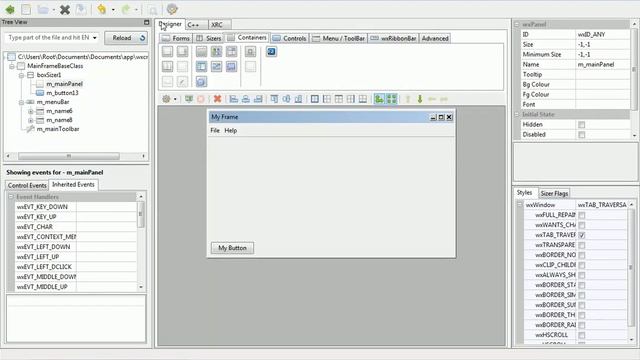Switch to the Control Events tab
This screenshot has width=640, height=360.
point(27,185)
